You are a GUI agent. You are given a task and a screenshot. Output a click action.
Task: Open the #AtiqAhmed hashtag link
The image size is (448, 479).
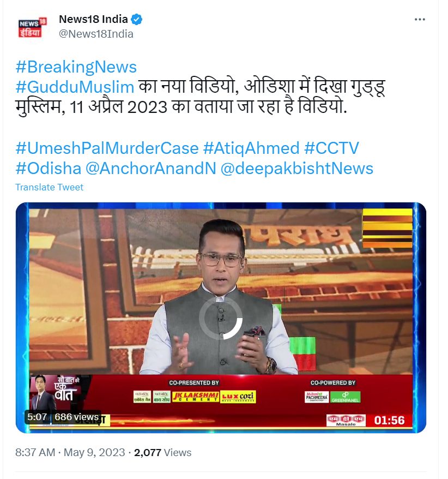click(x=251, y=148)
